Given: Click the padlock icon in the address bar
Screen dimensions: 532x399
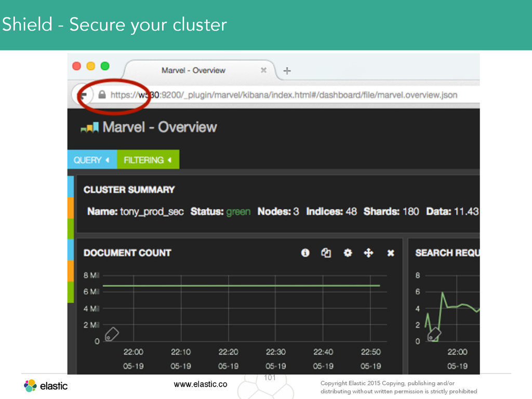Looking at the screenshot, I should click(x=102, y=95).
